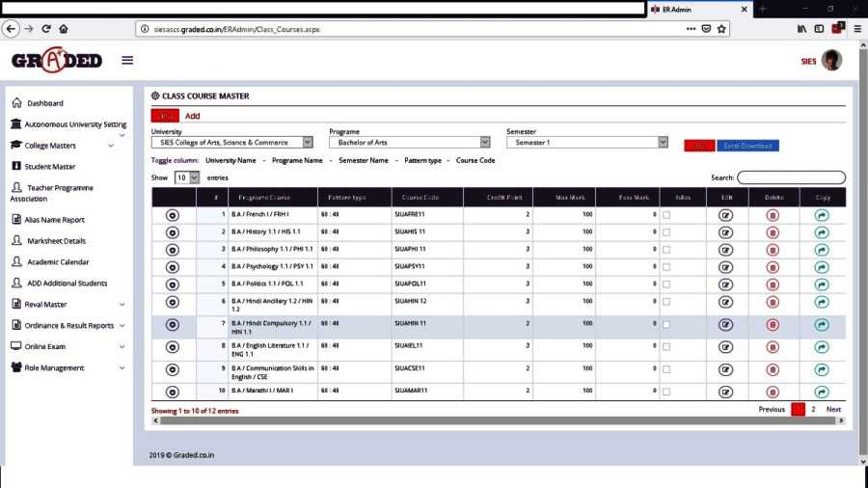Copy the B.A / Philosophy 1.1 course
Screen dimensions: 868x488
822,250
